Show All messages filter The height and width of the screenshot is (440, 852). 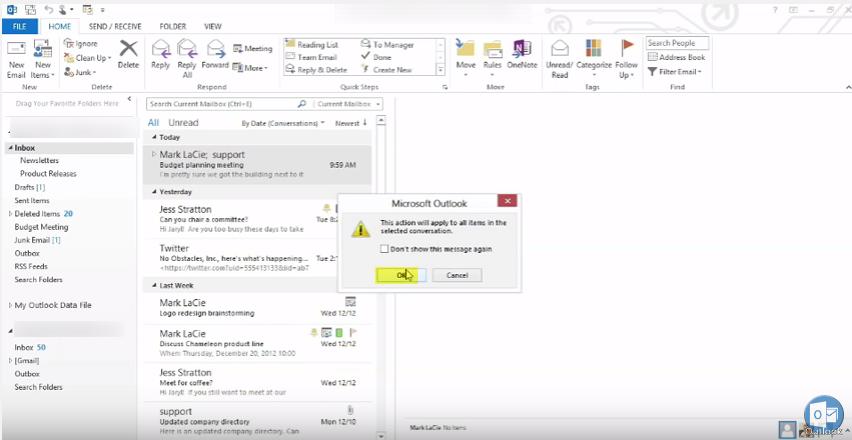(153, 123)
